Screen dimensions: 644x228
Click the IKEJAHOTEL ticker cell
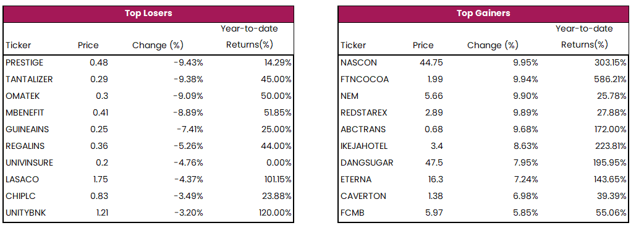(364, 146)
